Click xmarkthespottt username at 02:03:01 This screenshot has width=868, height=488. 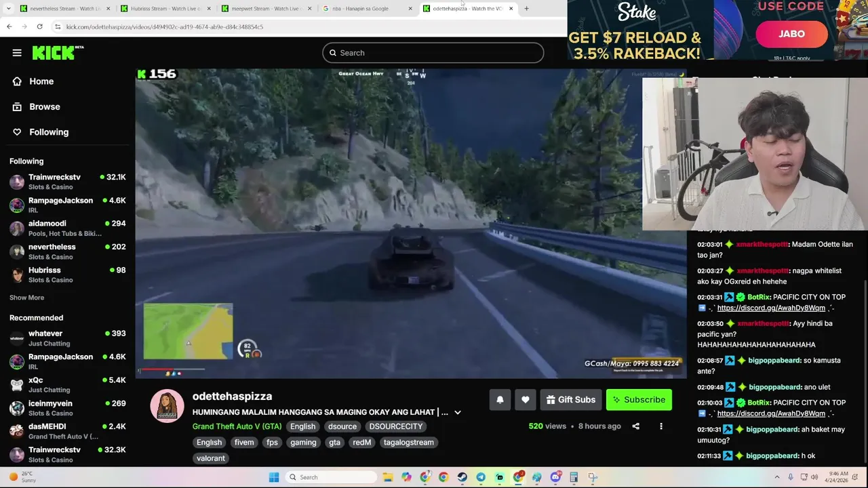click(762, 244)
